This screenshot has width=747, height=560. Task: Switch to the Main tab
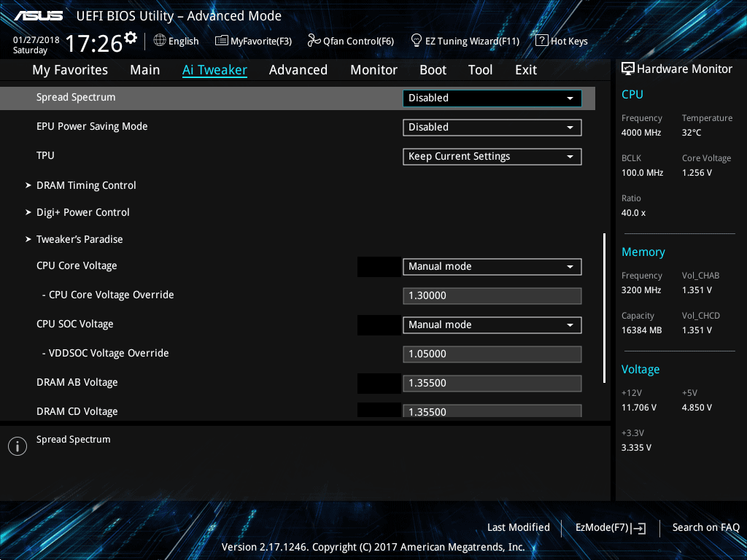[x=145, y=70]
